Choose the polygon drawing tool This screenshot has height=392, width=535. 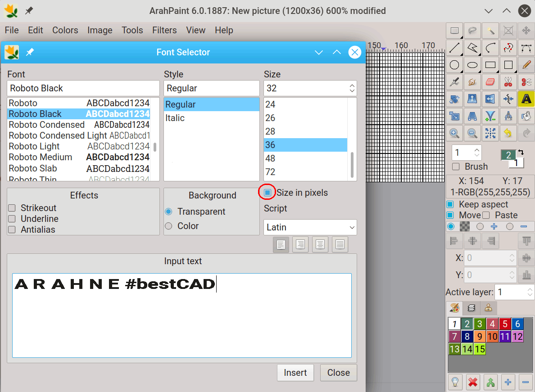click(x=472, y=48)
